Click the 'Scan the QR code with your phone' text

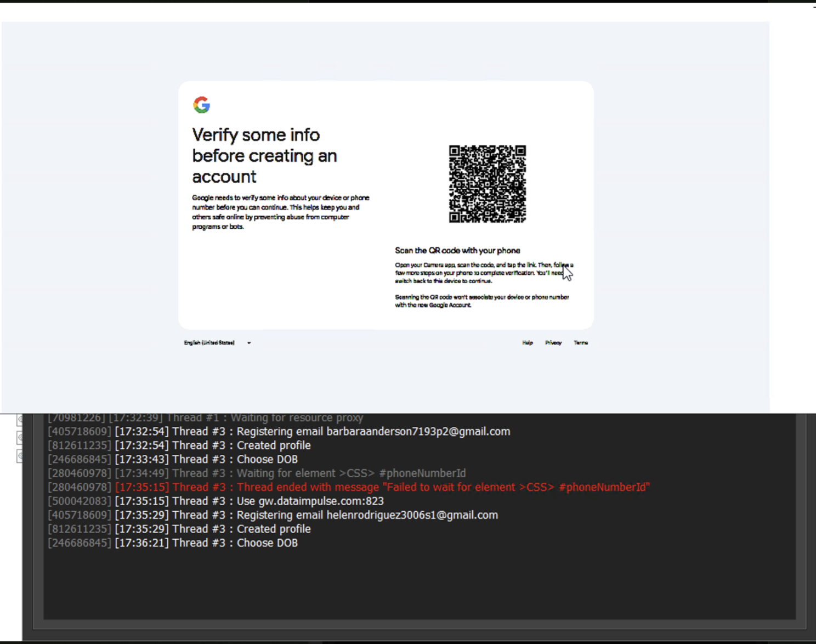(457, 251)
